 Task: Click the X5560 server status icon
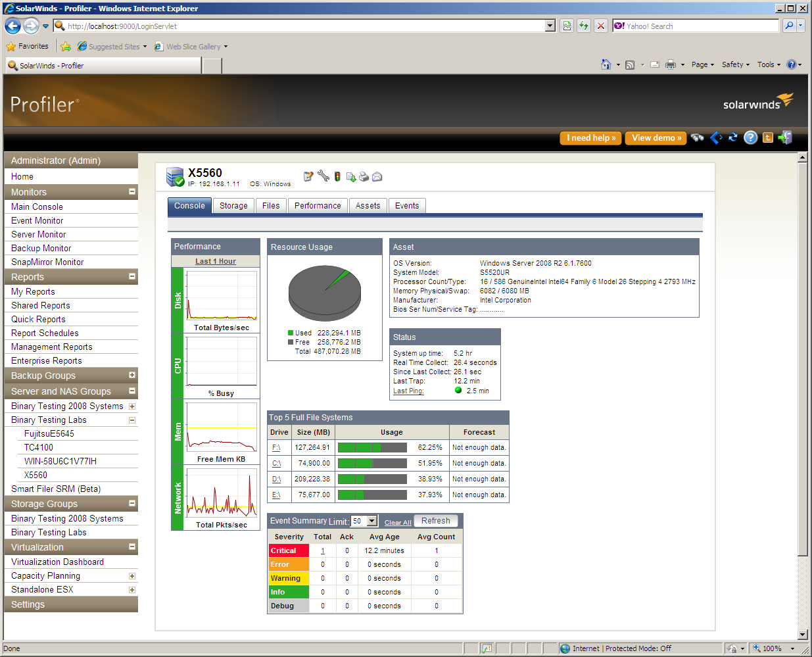(x=175, y=177)
